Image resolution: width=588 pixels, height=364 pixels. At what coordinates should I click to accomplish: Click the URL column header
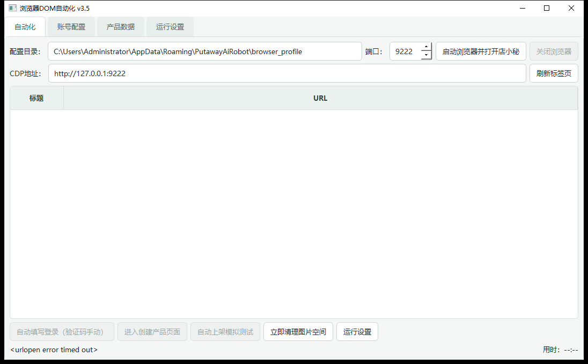(320, 98)
